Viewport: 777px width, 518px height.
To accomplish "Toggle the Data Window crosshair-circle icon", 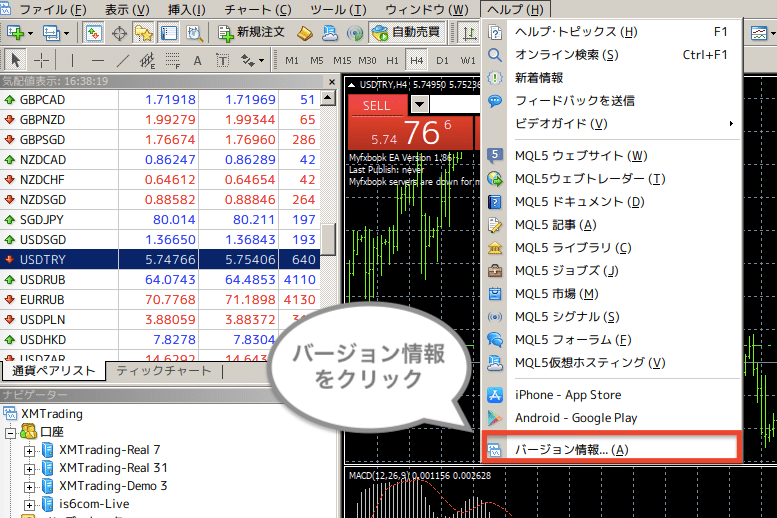I will (119, 33).
